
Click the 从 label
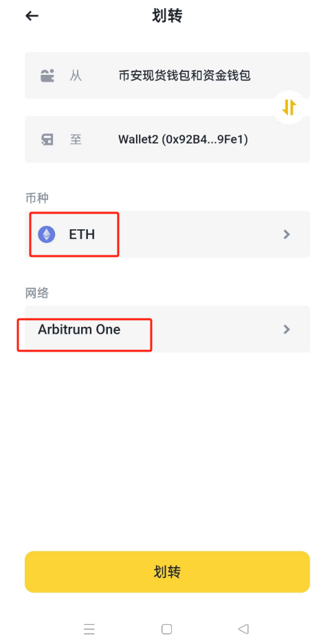[76, 76]
